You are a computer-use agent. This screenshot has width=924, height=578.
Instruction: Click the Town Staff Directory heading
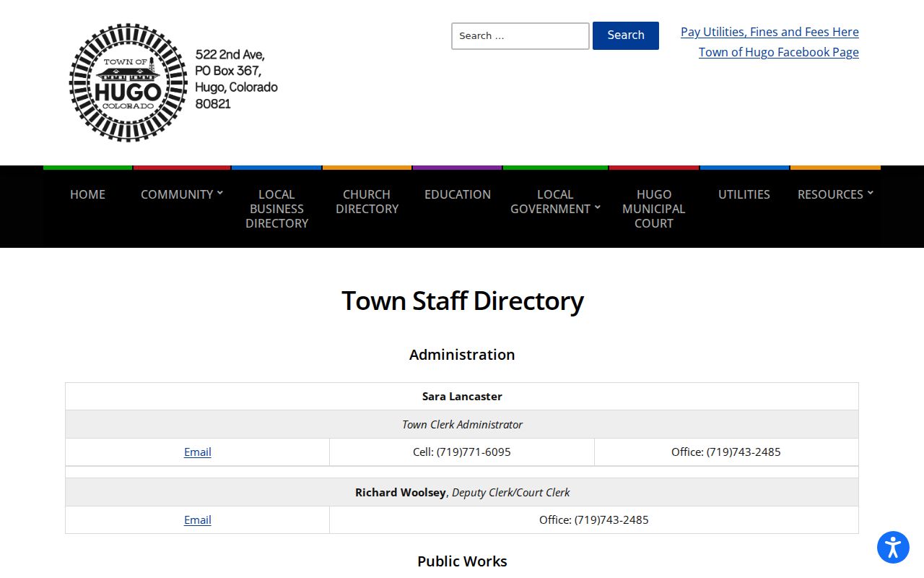[x=462, y=301]
